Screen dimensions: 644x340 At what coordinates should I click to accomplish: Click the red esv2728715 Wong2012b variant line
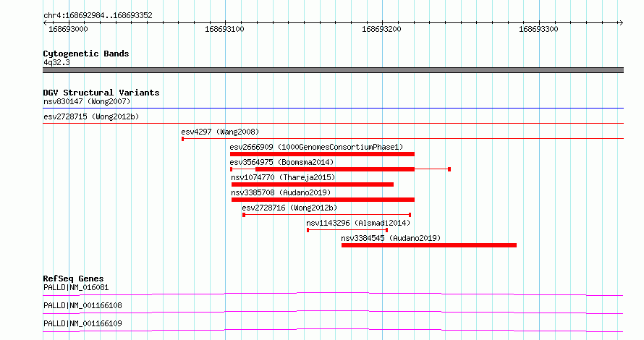[x=333, y=124]
